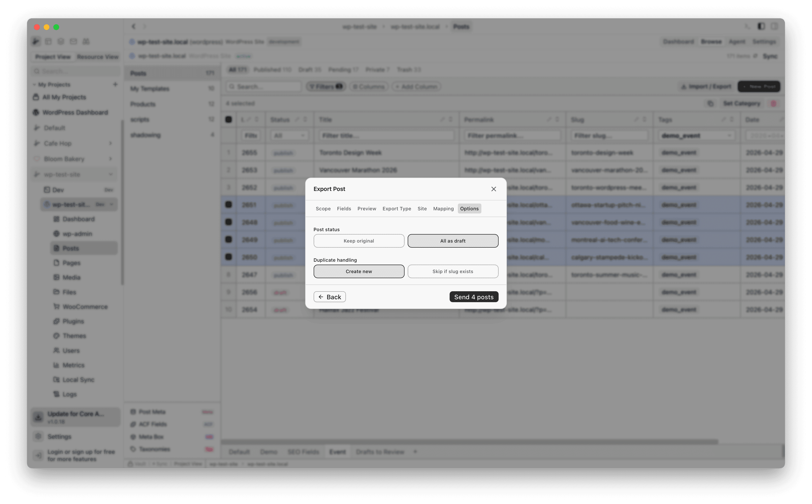
Task: Open Media in the sidebar
Action: point(71,277)
